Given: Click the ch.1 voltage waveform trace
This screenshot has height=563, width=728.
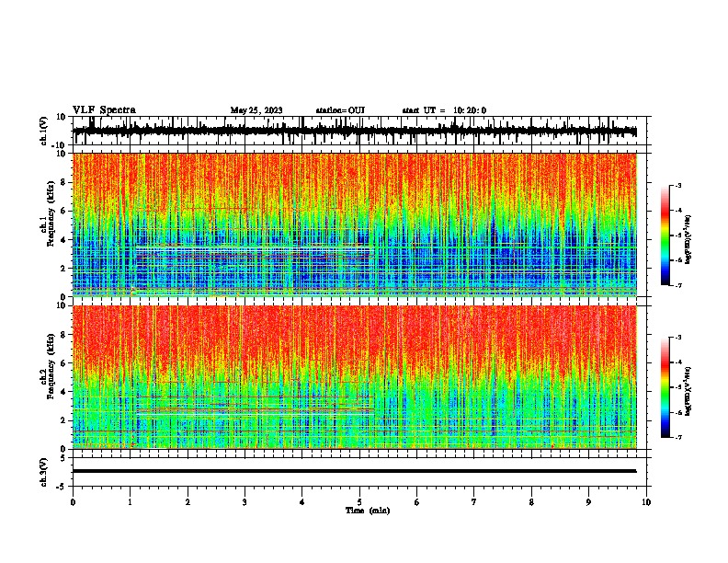Looking at the screenshot, I should pos(354,131).
